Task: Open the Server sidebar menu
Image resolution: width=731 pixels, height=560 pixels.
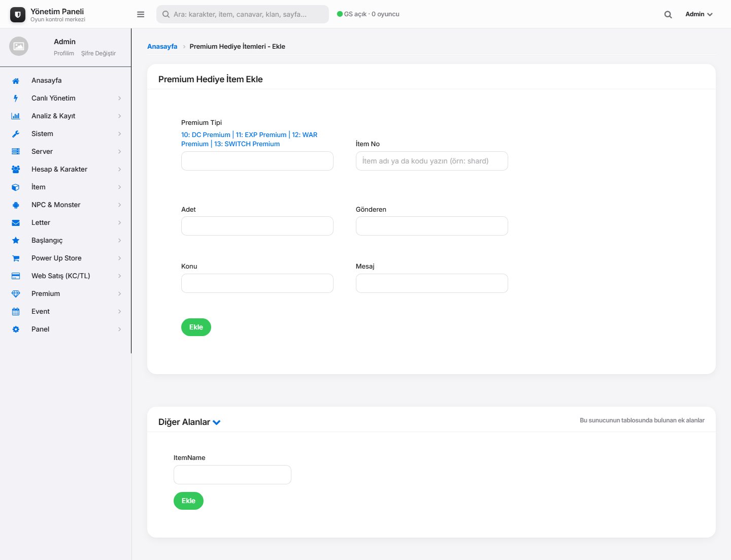Action: pos(66,151)
